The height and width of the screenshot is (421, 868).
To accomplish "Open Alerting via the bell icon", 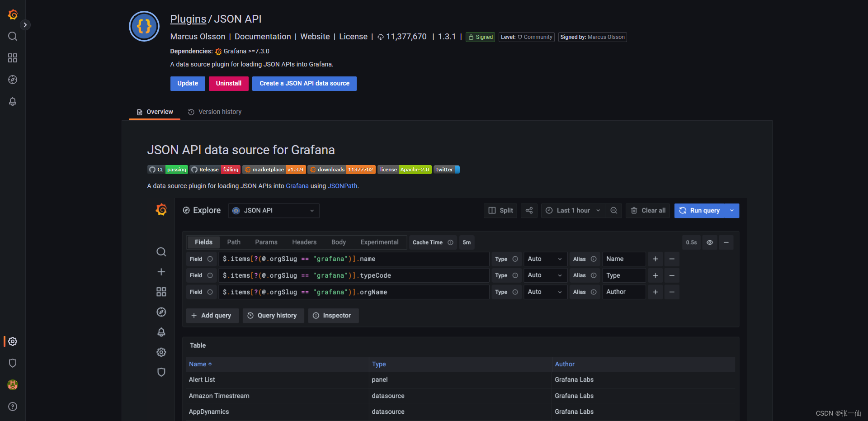I will (x=13, y=102).
